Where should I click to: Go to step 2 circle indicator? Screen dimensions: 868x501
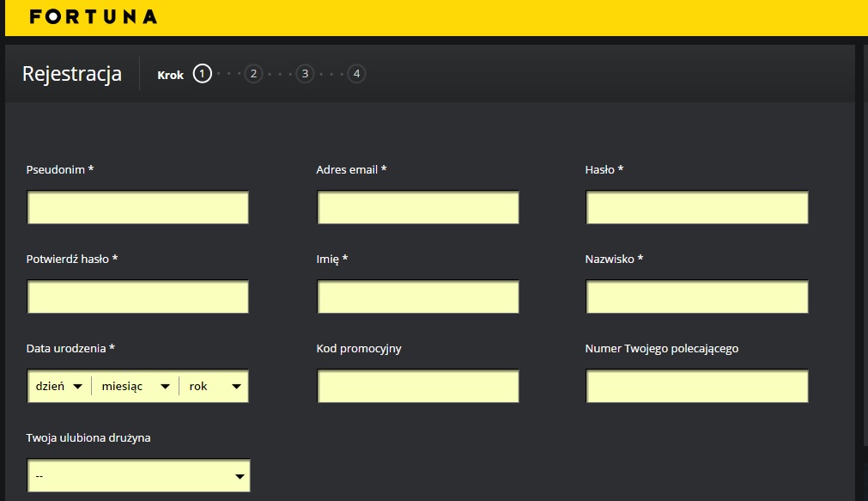[x=253, y=74]
